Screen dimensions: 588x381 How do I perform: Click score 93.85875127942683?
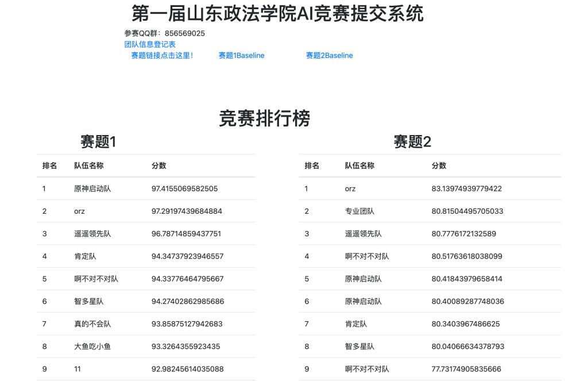tap(187, 324)
